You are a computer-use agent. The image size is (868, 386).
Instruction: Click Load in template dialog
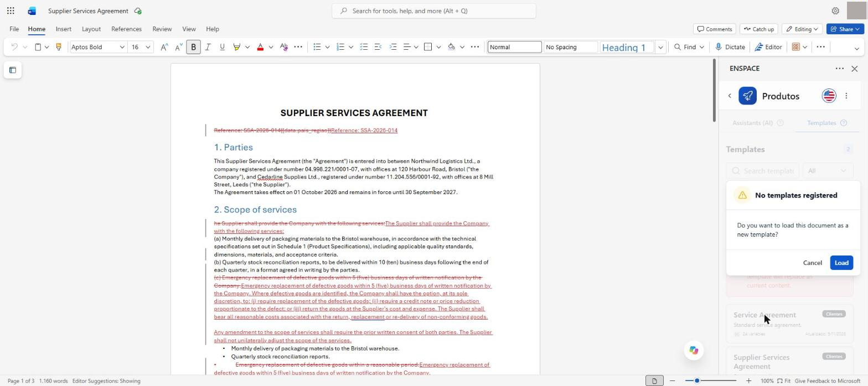841,263
